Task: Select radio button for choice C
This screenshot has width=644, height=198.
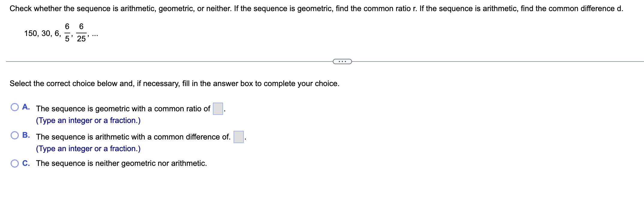Action: tap(15, 163)
